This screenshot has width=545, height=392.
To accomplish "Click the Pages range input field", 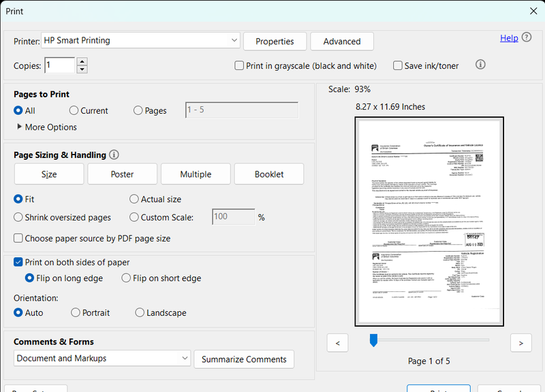I will [x=242, y=110].
